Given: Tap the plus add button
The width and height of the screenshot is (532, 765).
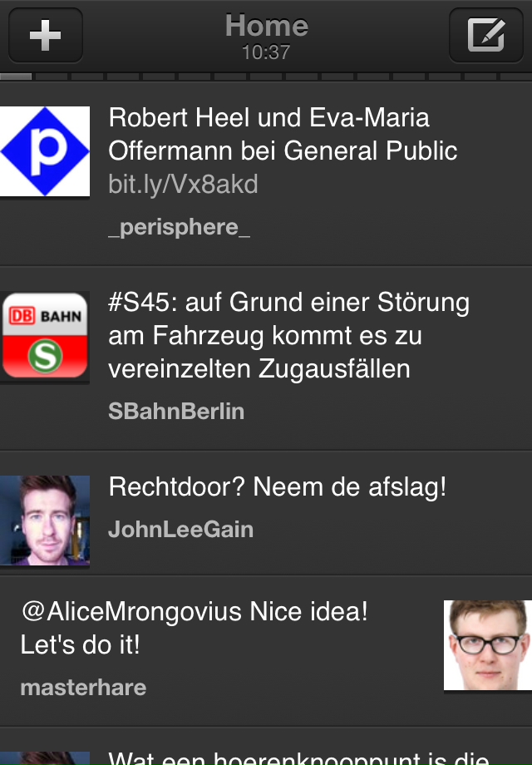Looking at the screenshot, I should click(46, 35).
